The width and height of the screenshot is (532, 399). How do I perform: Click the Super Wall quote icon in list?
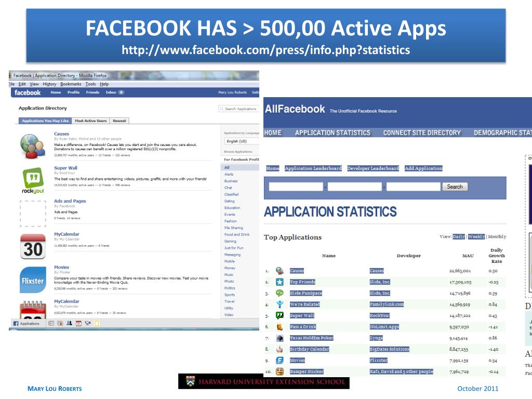(280, 315)
